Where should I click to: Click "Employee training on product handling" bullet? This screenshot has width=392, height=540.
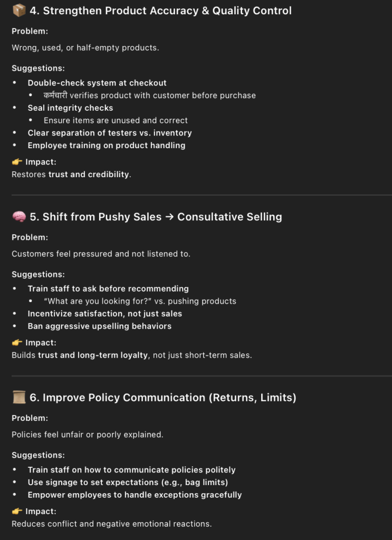click(x=107, y=146)
